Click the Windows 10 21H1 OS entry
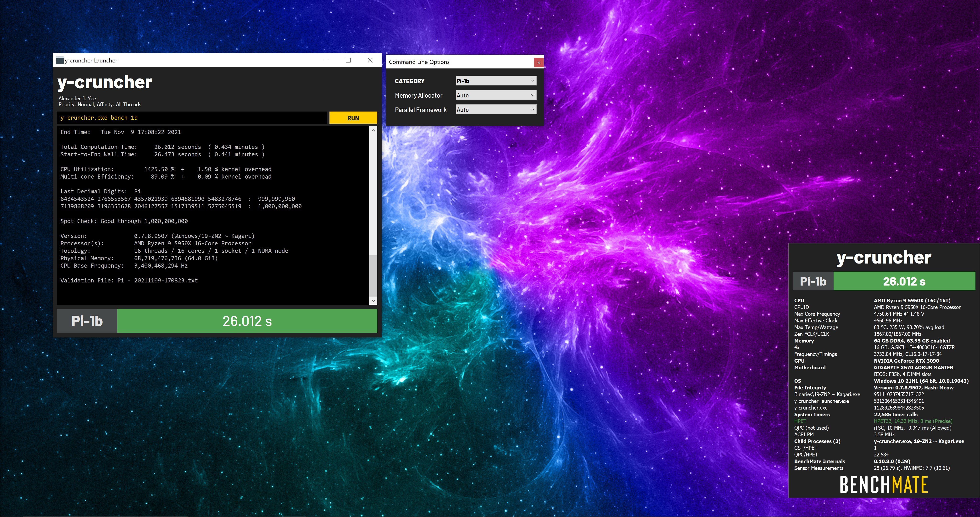The height and width of the screenshot is (517, 980). [x=921, y=381]
